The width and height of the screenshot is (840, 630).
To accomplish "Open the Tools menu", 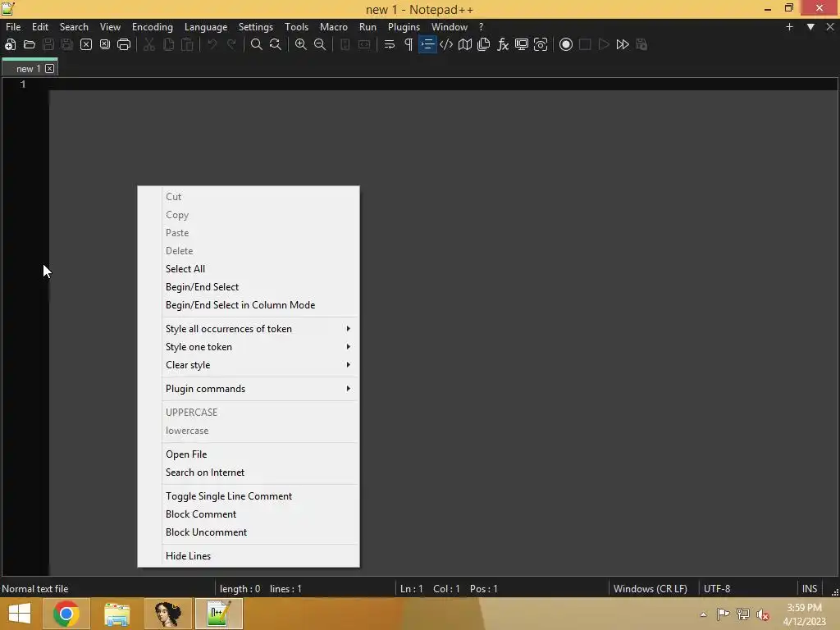I will pos(296,27).
